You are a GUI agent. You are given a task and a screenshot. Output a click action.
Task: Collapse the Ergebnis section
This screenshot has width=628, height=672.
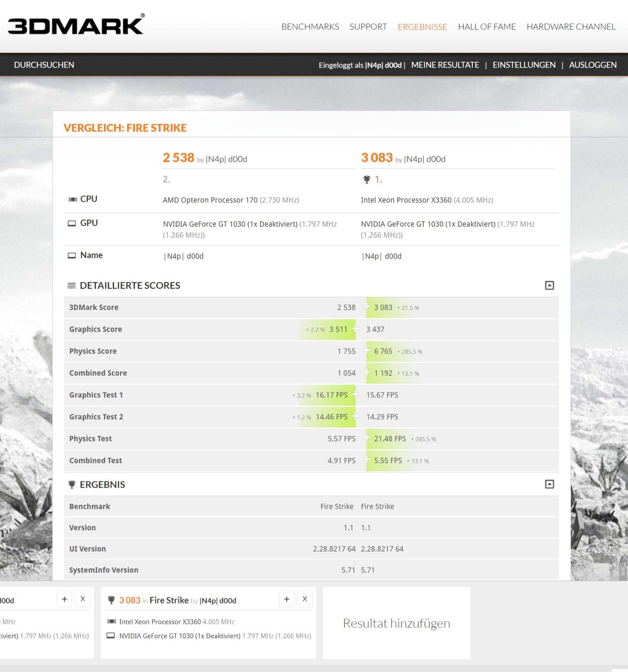click(x=549, y=484)
